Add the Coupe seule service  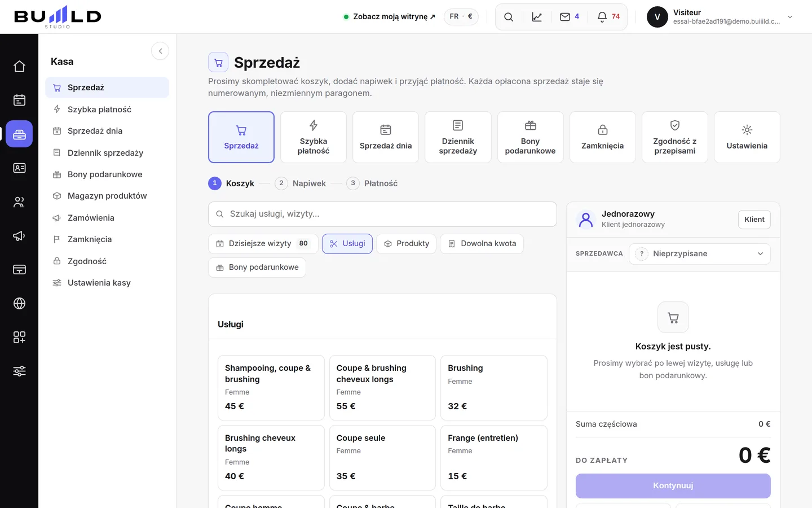(x=382, y=458)
